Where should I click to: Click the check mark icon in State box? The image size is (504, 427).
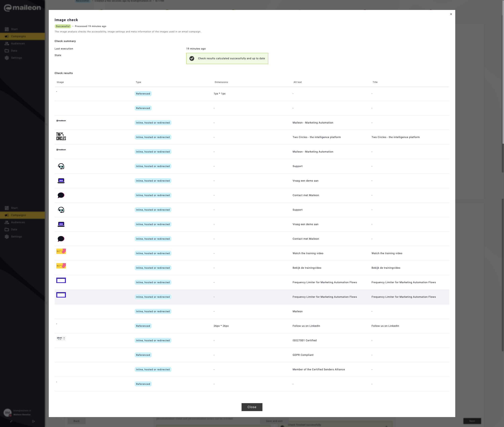tap(192, 58)
